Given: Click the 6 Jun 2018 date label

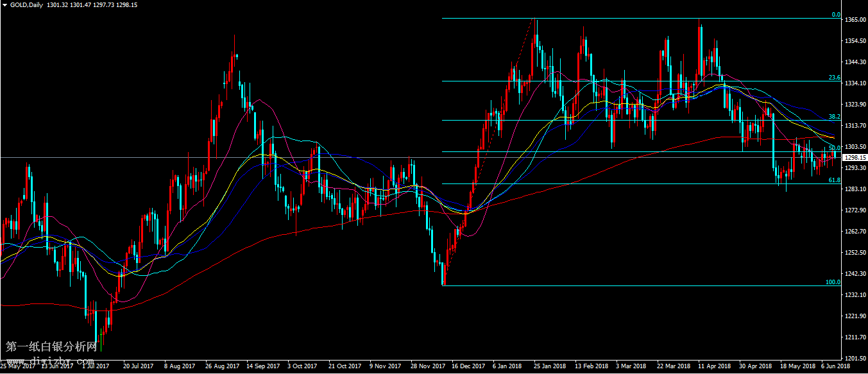Looking at the screenshot, I should (834, 366).
